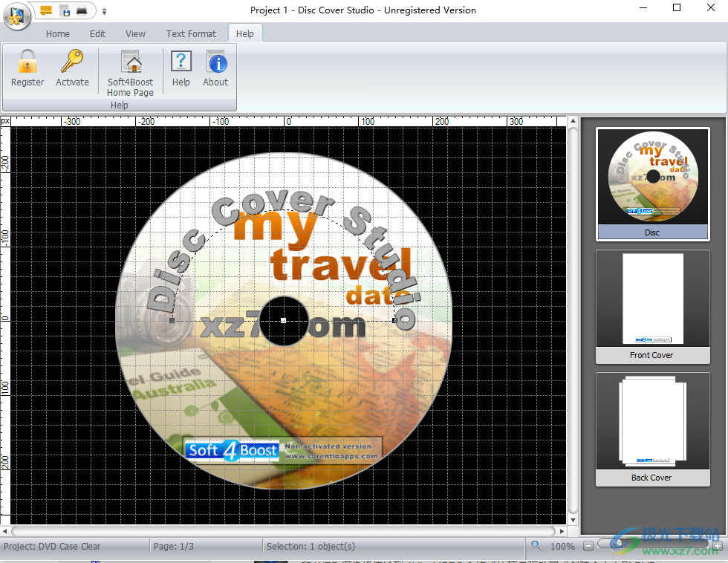Click the open project icon in quick access toolbar
728x563 pixels.
46,10
